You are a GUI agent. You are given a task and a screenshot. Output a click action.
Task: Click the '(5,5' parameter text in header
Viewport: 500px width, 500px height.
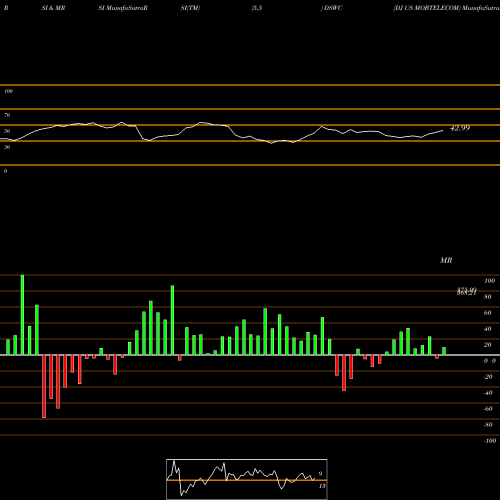click(x=257, y=8)
